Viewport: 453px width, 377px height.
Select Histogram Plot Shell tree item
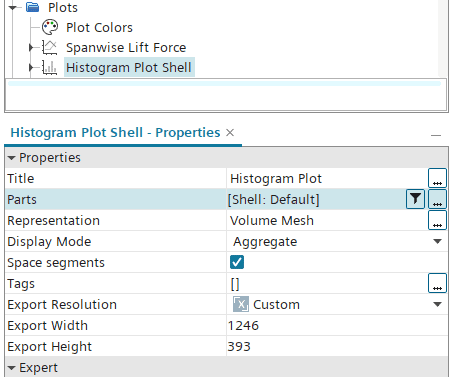pyautogui.click(x=129, y=67)
